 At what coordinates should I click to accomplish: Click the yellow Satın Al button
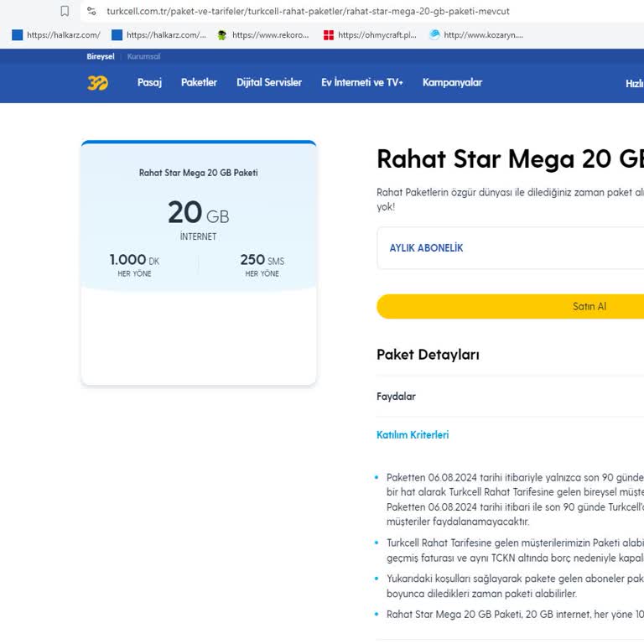click(x=510, y=306)
